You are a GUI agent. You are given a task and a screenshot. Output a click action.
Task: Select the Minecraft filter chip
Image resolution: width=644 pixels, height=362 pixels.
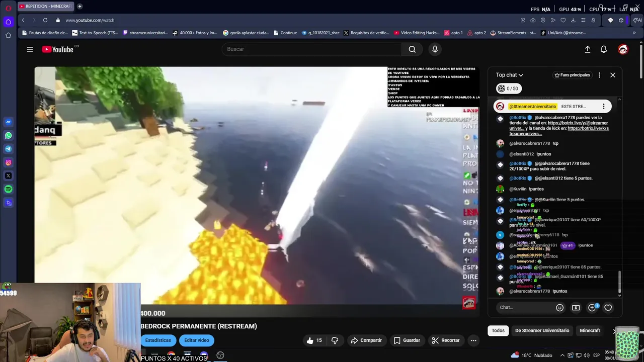point(590,330)
